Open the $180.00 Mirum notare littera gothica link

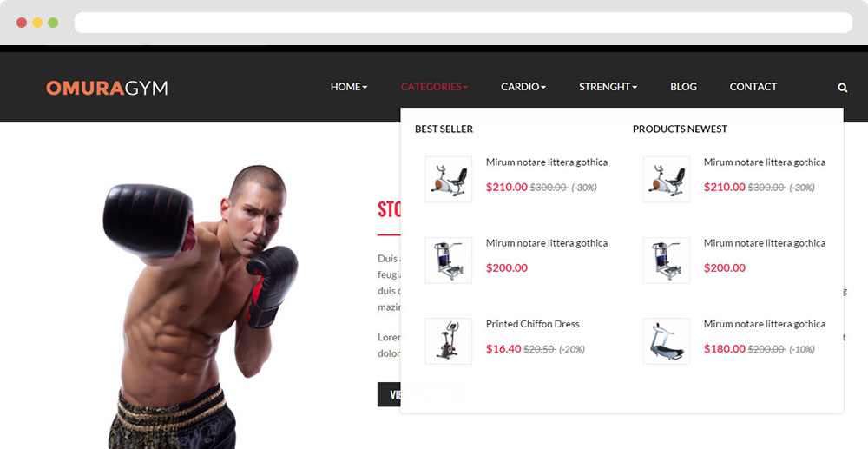[765, 324]
